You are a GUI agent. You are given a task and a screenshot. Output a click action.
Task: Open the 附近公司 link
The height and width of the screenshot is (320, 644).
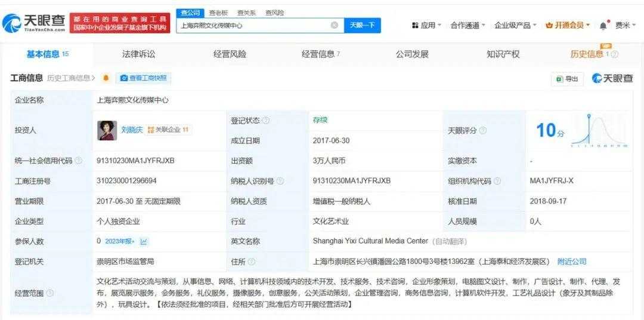point(572,261)
